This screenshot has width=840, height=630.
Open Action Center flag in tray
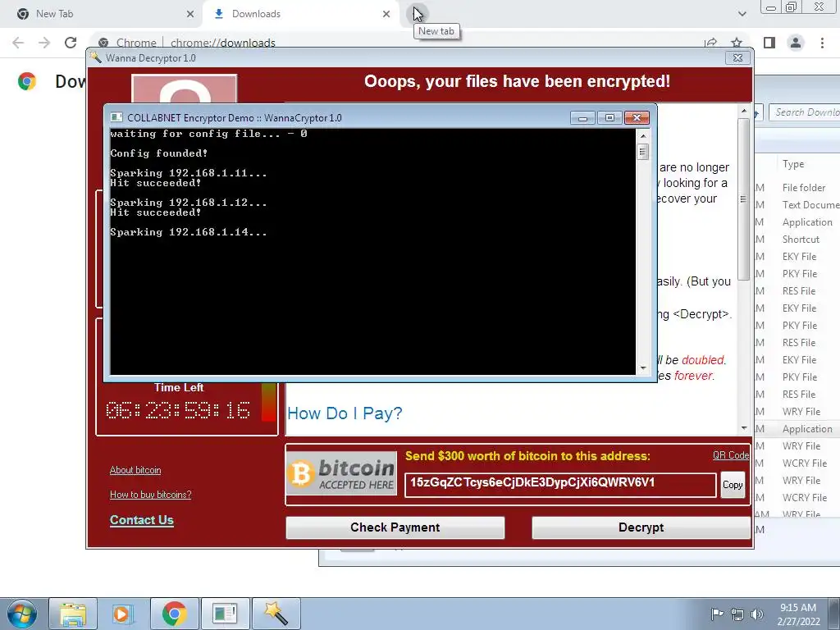tap(717, 614)
